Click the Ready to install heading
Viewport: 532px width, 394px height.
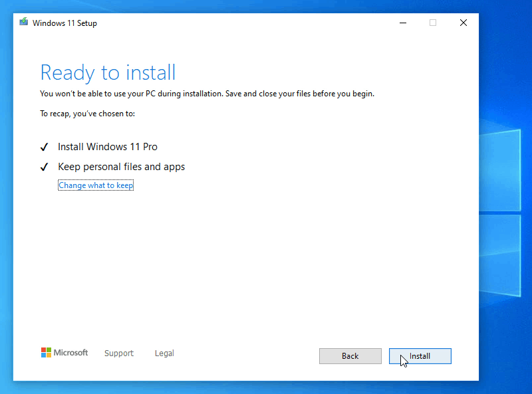108,72
